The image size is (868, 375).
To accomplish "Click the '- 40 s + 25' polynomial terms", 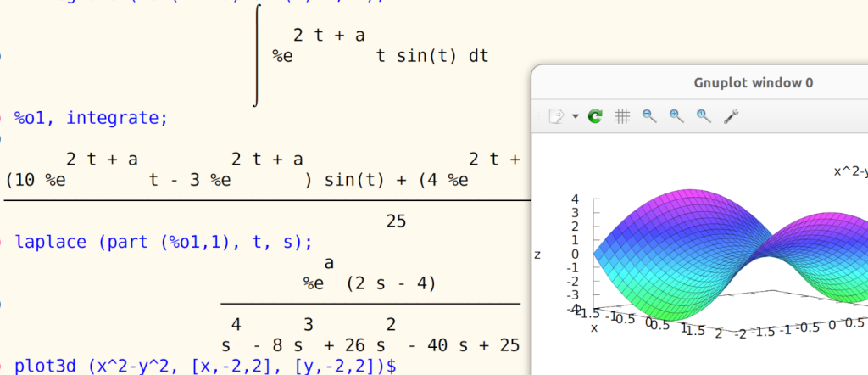I will tap(464, 345).
